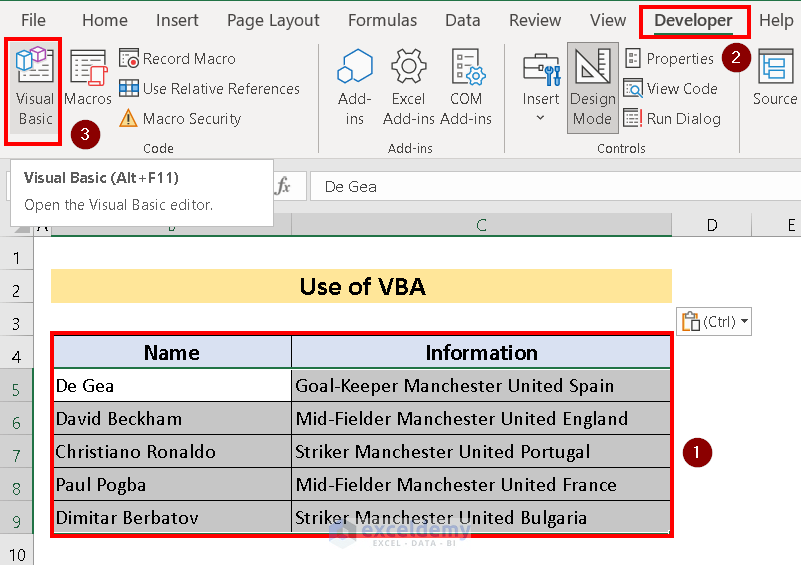
Task: Select column E header
Action: click(x=776, y=225)
